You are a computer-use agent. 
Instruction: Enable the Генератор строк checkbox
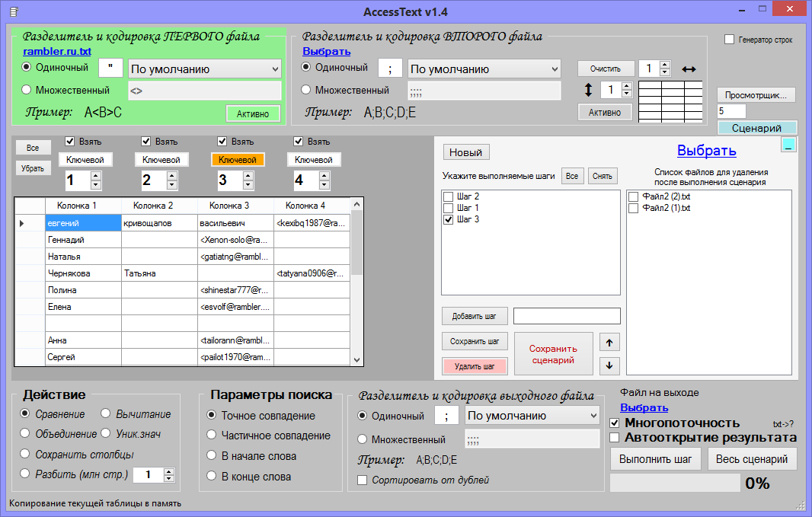click(729, 40)
